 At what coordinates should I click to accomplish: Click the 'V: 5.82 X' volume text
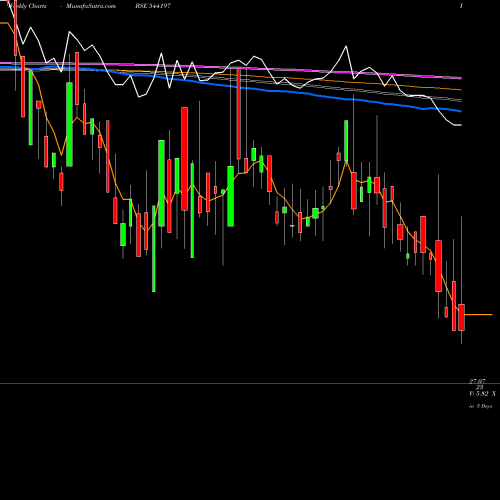[x=482, y=394]
